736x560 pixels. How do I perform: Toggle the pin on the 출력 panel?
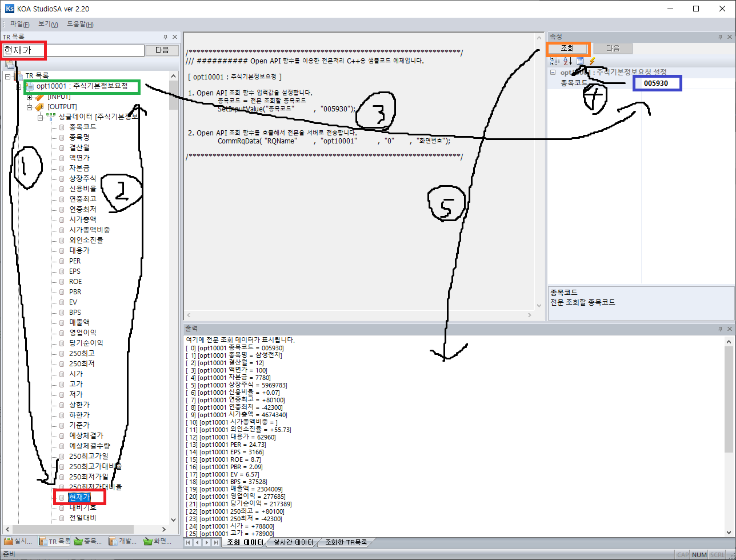click(720, 328)
